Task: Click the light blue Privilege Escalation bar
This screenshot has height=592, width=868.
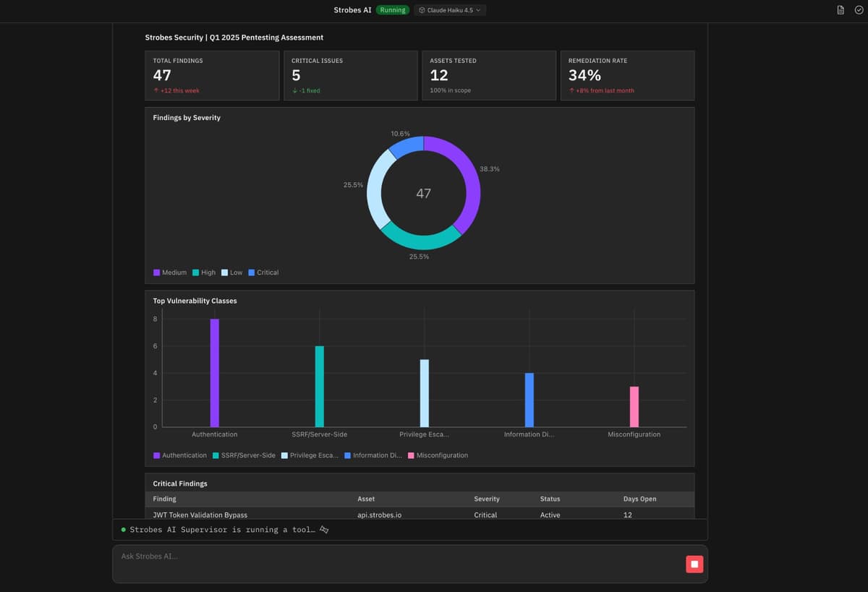Action: (425, 393)
